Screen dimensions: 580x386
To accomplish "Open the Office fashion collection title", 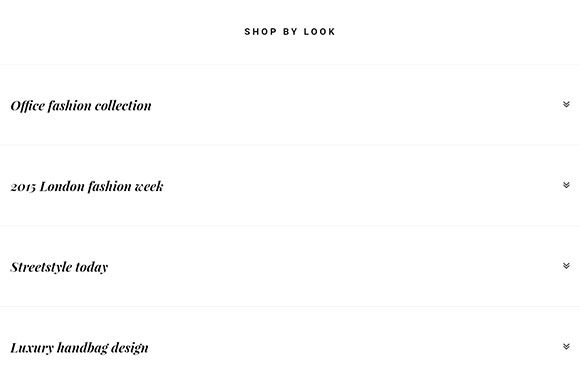I will pyautogui.click(x=81, y=106).
